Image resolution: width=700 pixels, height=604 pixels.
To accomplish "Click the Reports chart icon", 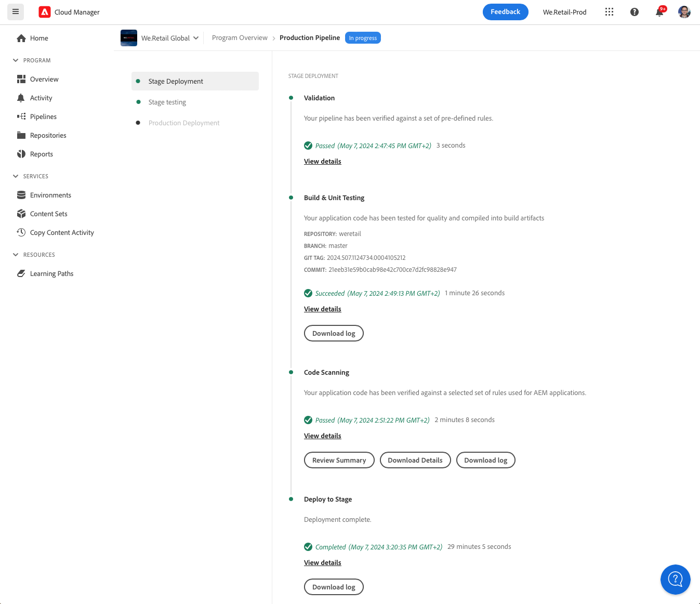I will pyautogui.click(x=21, y=154).
